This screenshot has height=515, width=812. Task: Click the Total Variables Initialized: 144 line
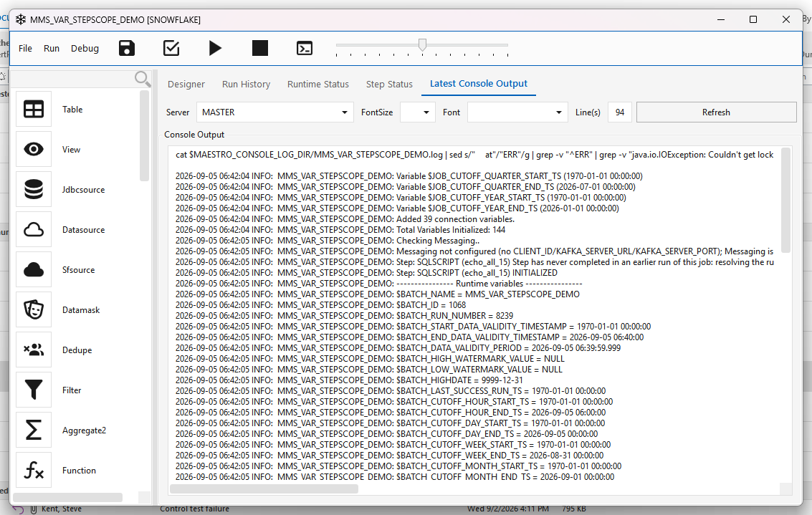340,230
